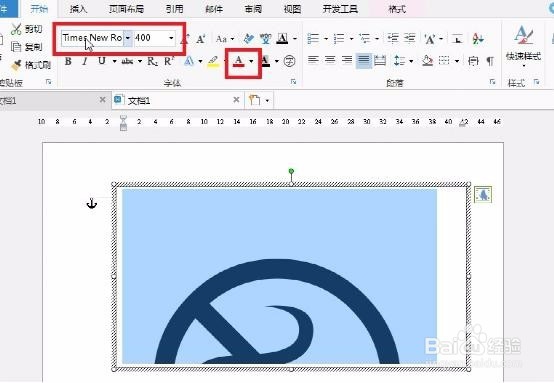Open the 页面布局 ribbon tab
This screenshot has height=383, width=554.
[x=126, y=9]
